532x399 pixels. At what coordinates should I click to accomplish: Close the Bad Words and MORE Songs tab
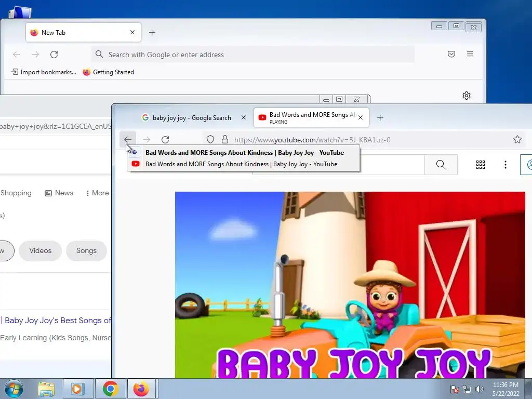(x=361, y=117)
